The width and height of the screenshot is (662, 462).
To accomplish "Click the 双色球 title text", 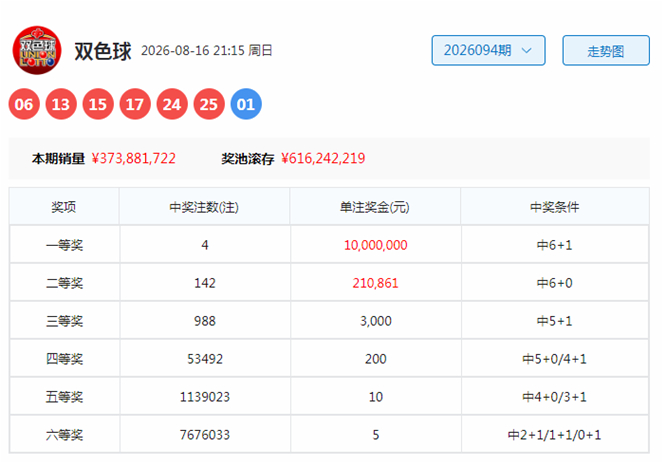I will pyautogui.click(x=103, y=52).
